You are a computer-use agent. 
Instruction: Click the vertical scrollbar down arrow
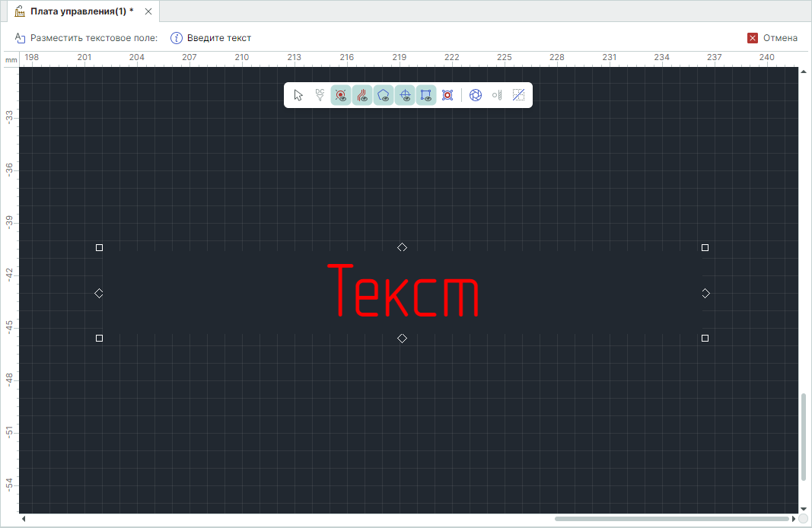(x=803, y=507)
